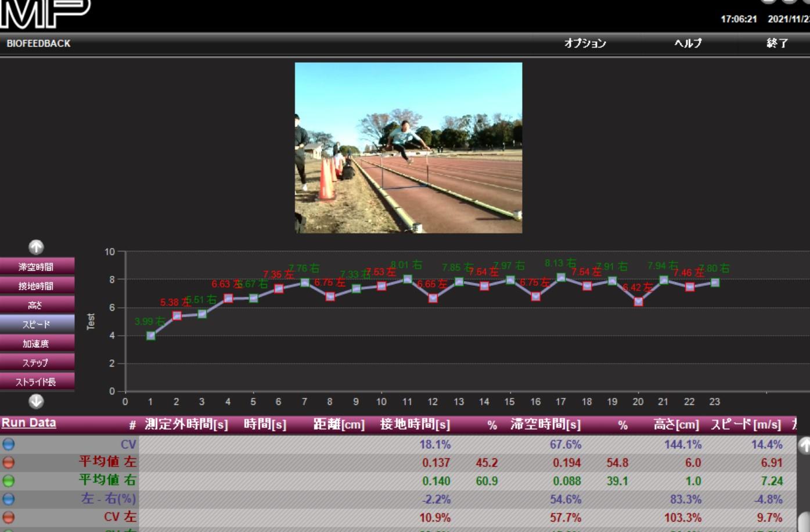
Task: Toggle the blue circle on CV row
Action: 8,444
